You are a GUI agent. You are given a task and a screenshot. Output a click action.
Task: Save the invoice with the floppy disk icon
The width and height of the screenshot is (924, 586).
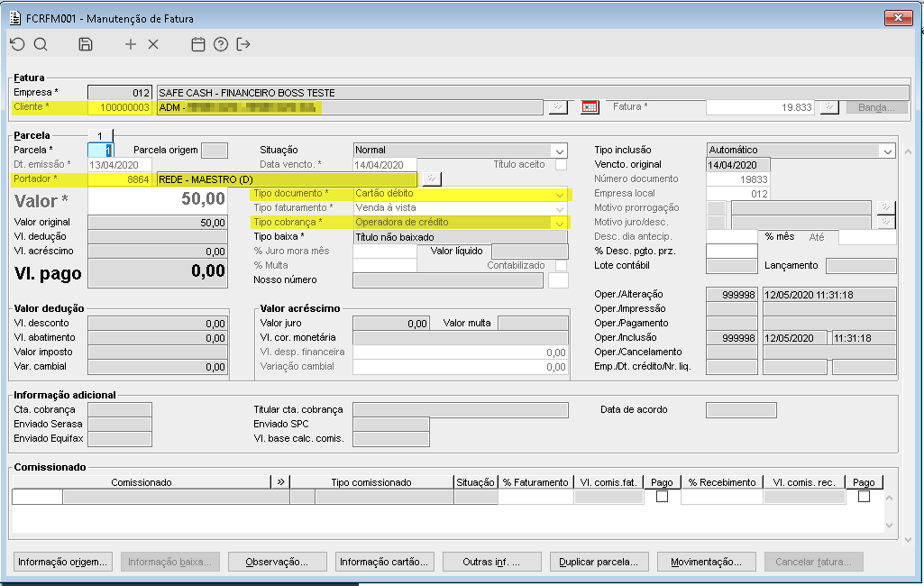tap(86, 44)
